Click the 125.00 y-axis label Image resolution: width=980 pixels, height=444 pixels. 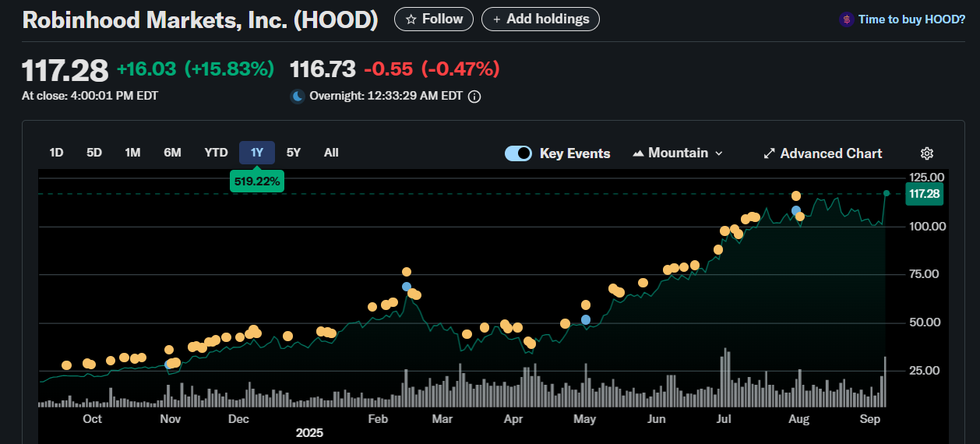click(x=926, y=178)
